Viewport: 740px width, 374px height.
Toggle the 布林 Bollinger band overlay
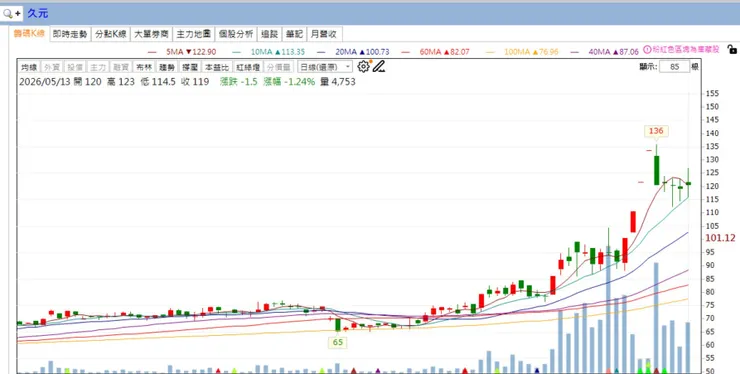[x=143, y=67]
